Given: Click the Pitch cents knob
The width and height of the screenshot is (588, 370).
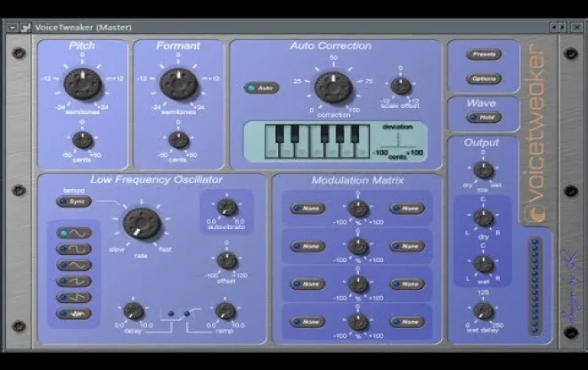Looking at the screenshot, I should pyautogui.click(x=83, y=140).
